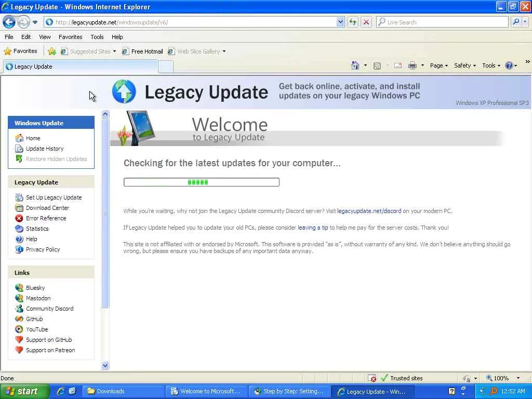Go to Home in Windows Update sidebar
The width and height of the screenshot is (532, 399).
click(33, 138)
